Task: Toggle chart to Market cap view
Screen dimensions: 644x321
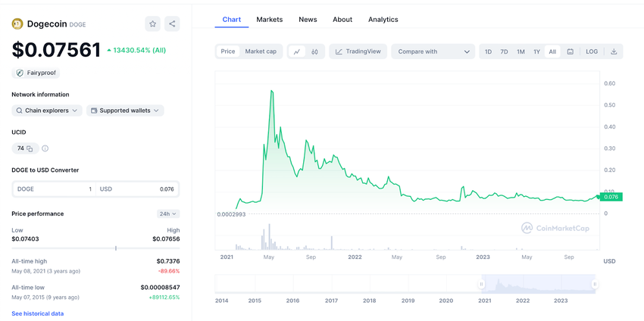Action: [261, 51]
